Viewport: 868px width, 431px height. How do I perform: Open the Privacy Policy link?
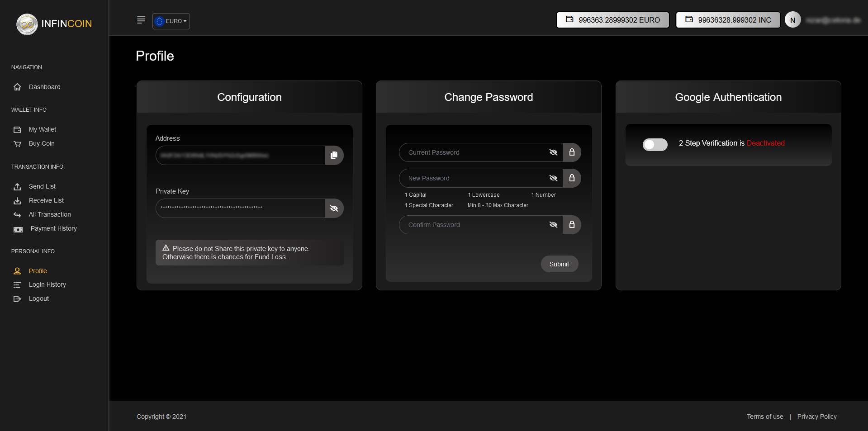point(816,417)
